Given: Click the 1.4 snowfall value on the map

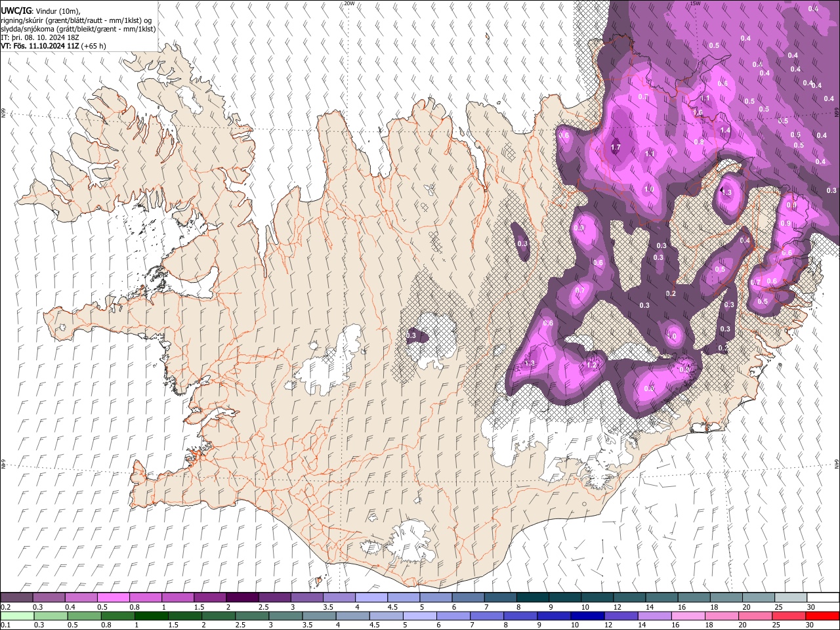Looking at the screenshot, I should (725, 131).
